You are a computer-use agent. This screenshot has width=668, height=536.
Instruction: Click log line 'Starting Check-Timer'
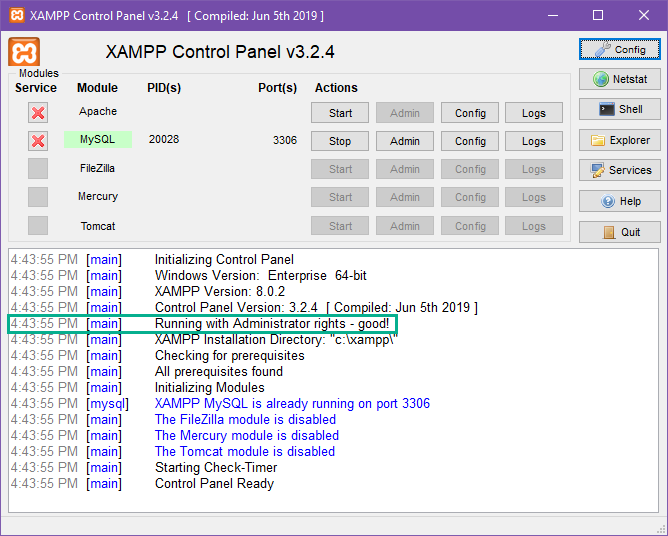pyautogui.click(x=216, y=467)
